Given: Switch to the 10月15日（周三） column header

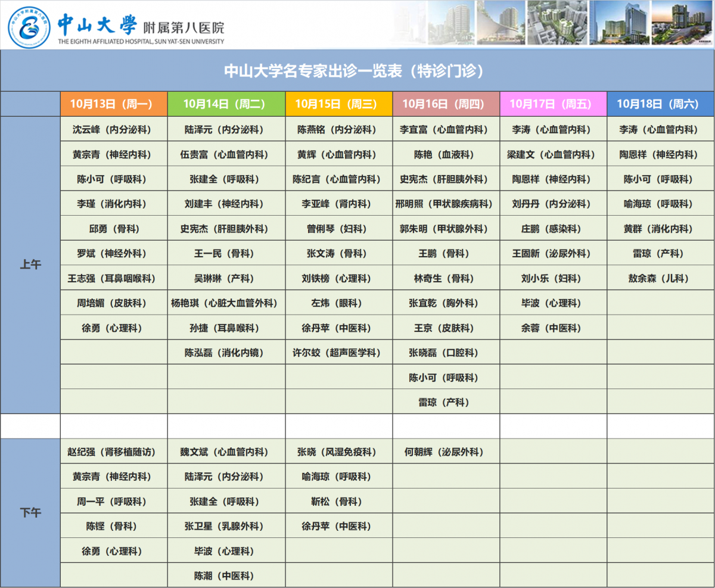Looking at the screenshot, I should click(338, 104).
